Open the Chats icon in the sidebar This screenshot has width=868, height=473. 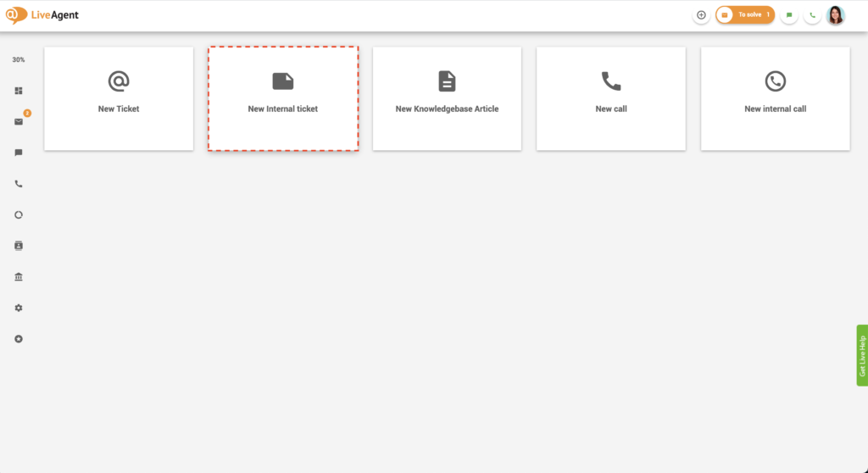click(x=19, y=153)
